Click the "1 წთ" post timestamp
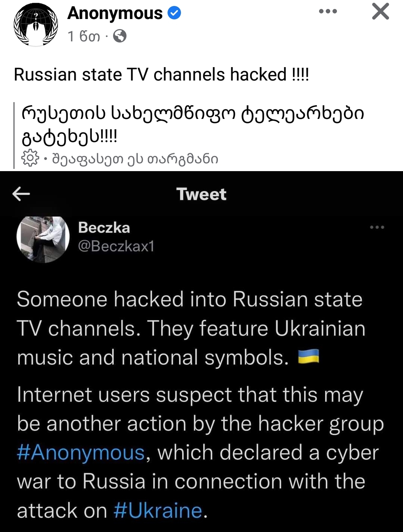The image size is (403, 532). 84,36
